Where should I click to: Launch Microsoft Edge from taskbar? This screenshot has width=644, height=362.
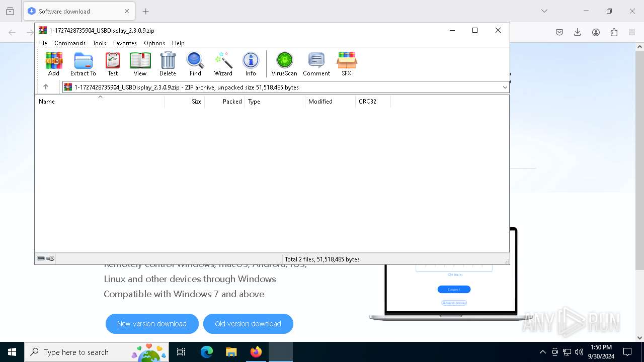point(207,352)
